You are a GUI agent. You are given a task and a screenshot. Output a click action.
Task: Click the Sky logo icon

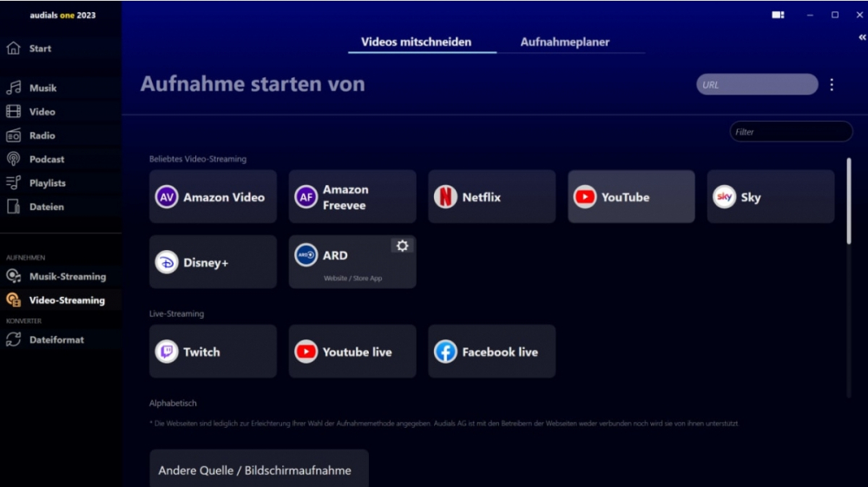click(x=724, y=197)
